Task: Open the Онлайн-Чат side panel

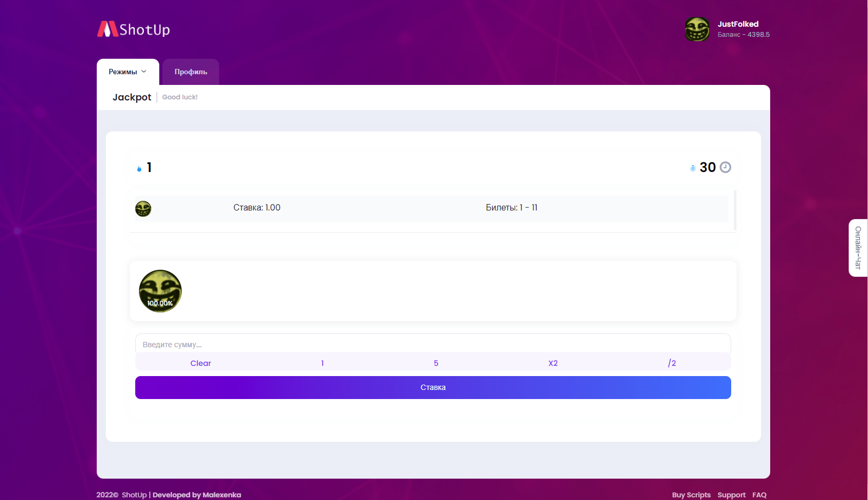Action: [858, 248]
